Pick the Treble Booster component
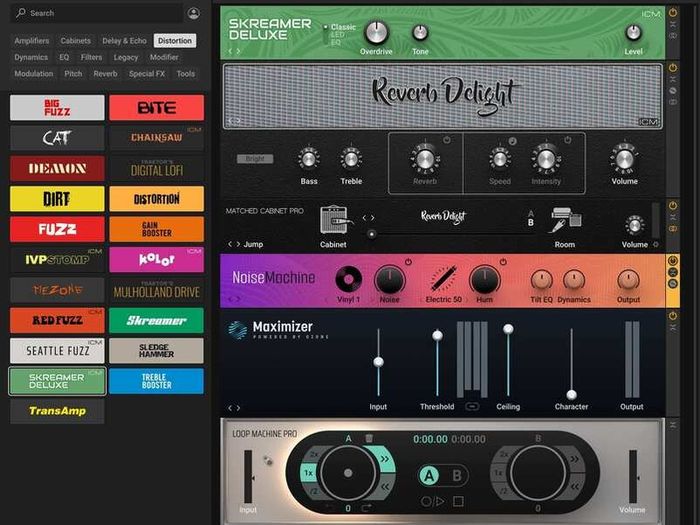This screenshot has height=525, width=700. [x=156, y=381]
